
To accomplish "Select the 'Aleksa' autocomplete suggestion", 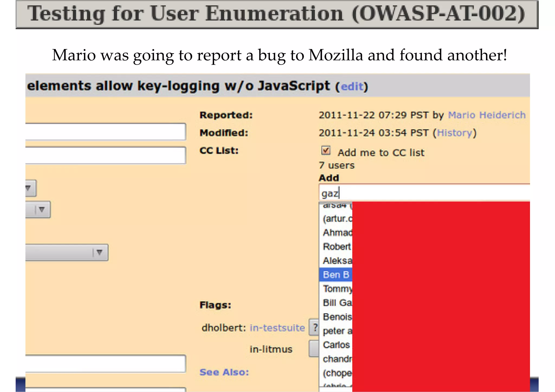I will pyautogui.click(x=337, y=261).
